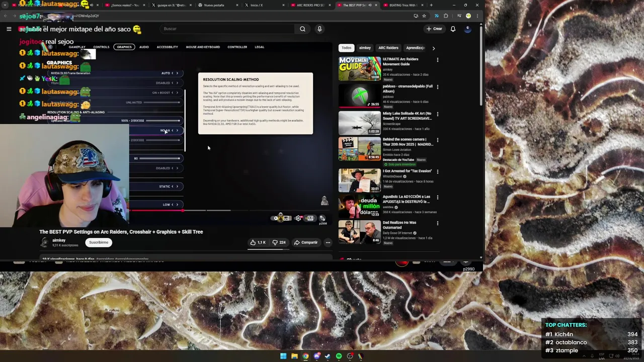Select the aimkey filter chip

pos(365,48)
